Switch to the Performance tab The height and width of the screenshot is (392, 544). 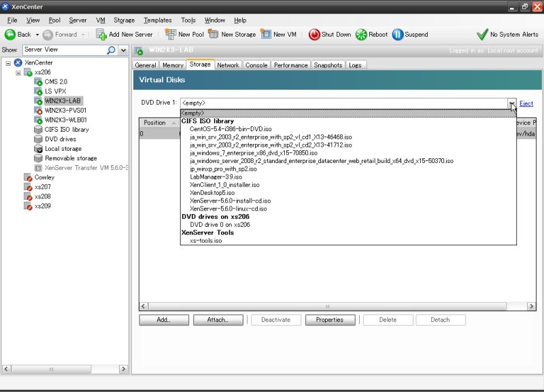click(291, 65)
